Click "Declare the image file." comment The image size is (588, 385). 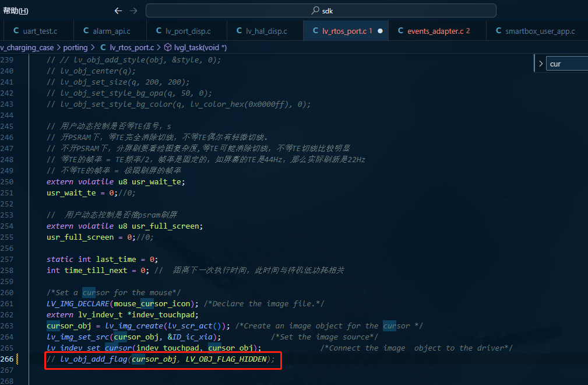[264, 303]
